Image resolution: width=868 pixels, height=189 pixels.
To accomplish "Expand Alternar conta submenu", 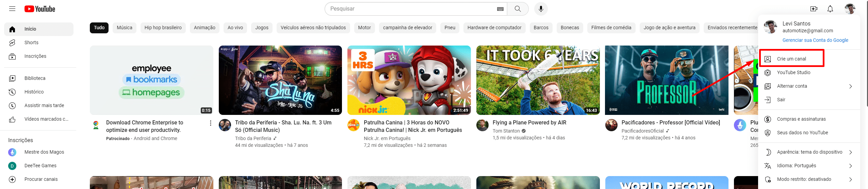I will coord(809,86).
